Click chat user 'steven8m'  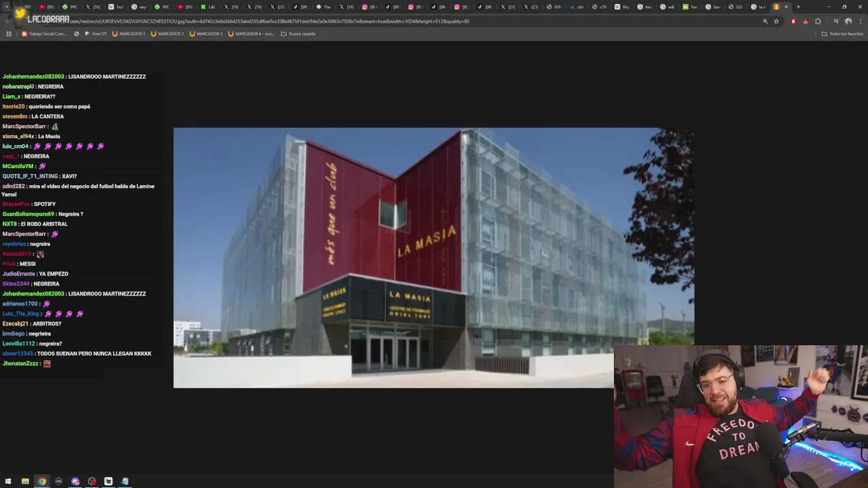click(15, 117)
